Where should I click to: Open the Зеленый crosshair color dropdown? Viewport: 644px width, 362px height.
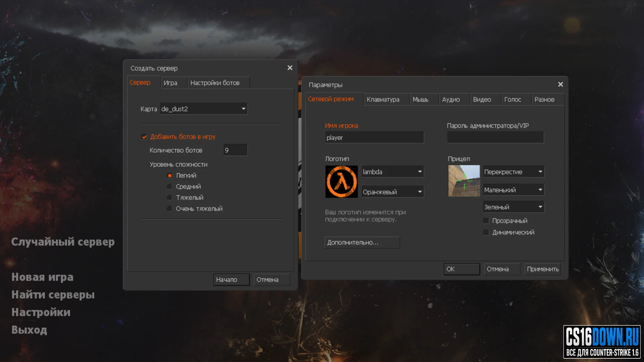coord(514,207)
